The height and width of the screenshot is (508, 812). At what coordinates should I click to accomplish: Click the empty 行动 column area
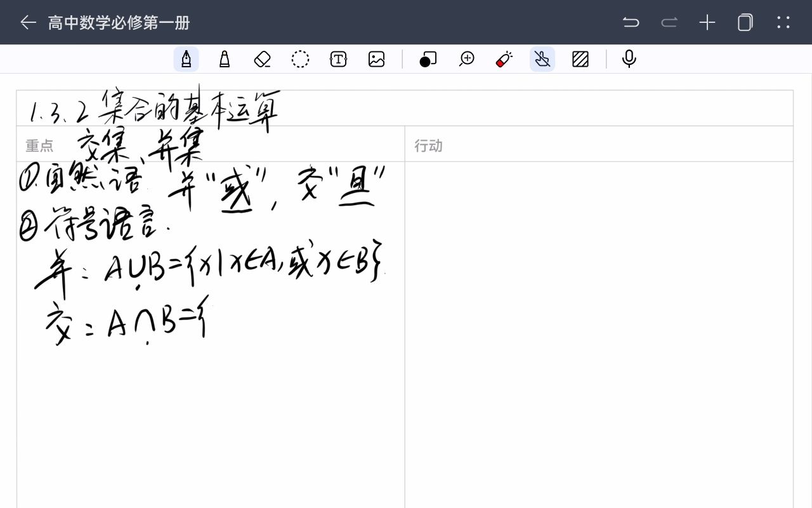coord(599,334)
